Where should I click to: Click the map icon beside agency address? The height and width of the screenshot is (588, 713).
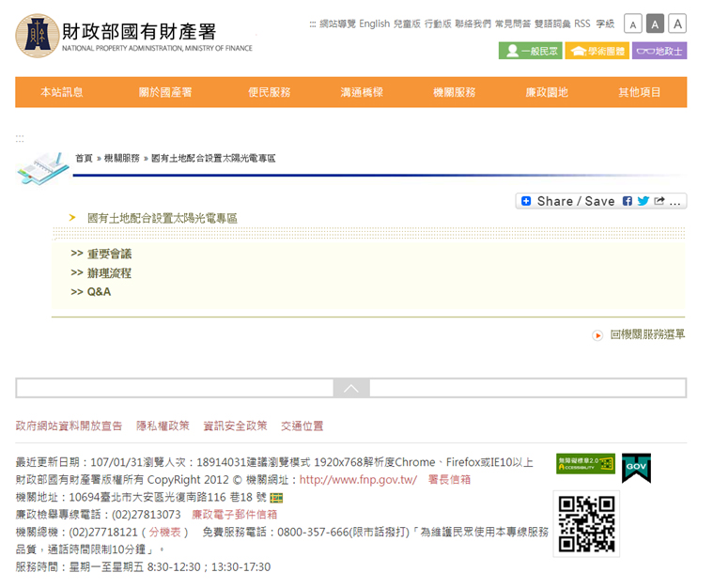click(276, 498)
